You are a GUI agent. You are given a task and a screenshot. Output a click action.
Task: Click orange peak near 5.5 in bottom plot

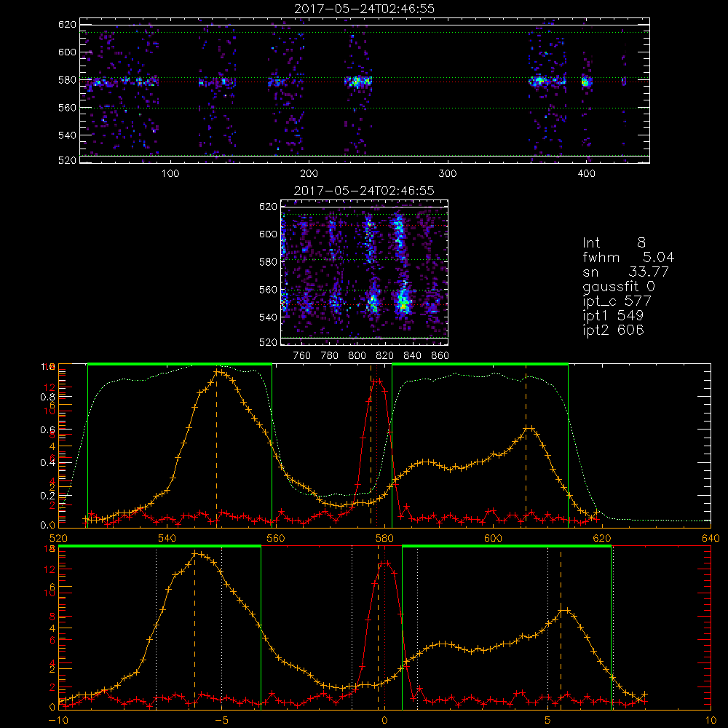tap(563, 611)
